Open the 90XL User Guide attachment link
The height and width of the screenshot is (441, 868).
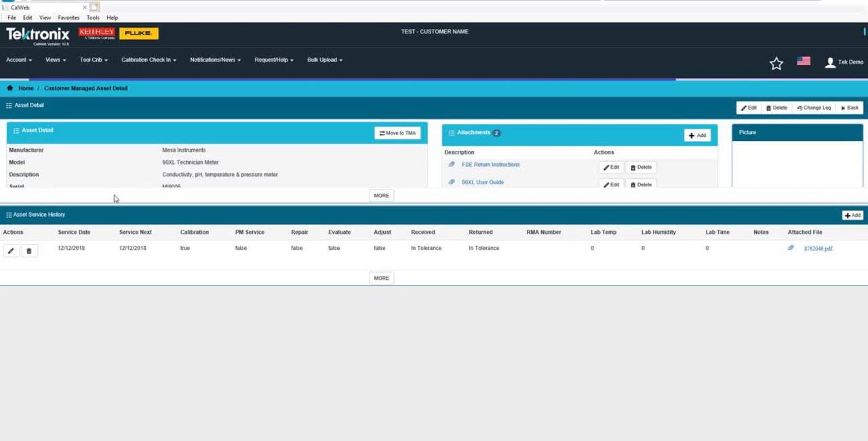pos(482,182)
